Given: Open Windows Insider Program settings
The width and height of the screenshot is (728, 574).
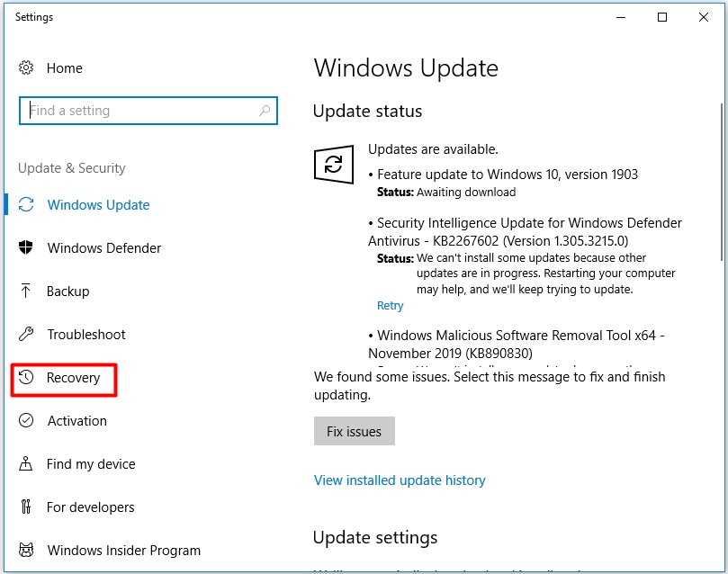Looking at the screenshot, I should click(x=124, y=551).
